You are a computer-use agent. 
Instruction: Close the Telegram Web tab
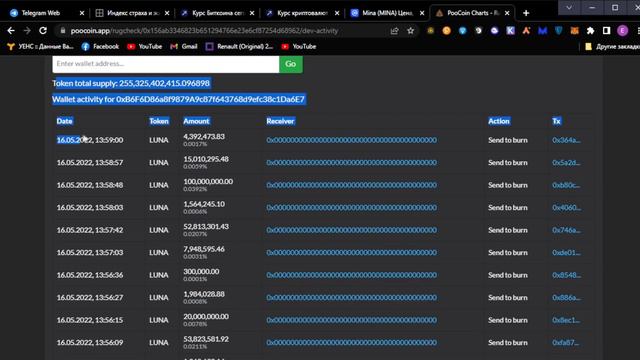82,13
